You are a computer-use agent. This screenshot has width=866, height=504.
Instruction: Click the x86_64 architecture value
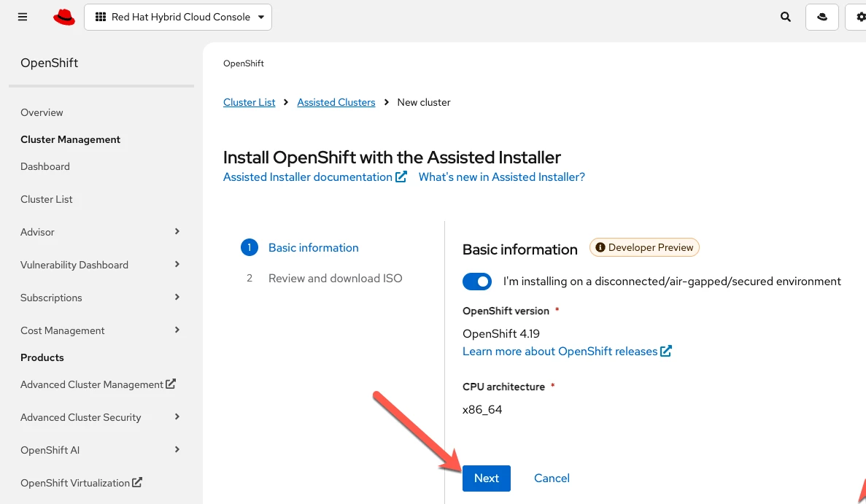click(482, 410)
